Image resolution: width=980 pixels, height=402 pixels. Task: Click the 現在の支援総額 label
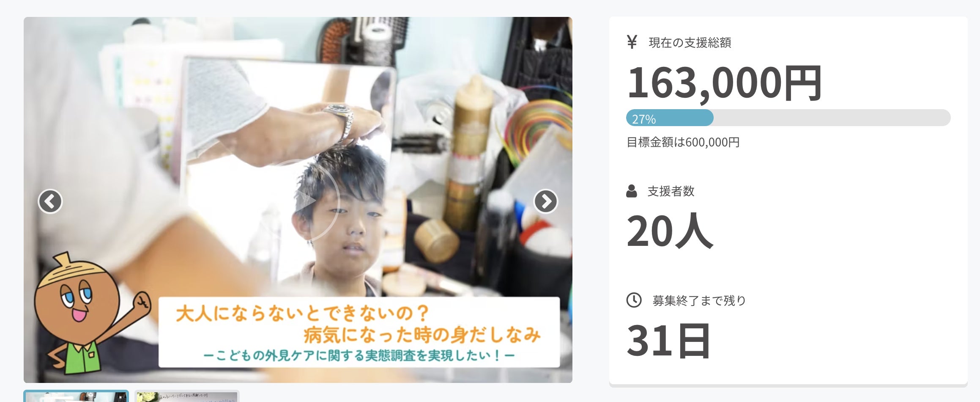coord(690,43)
